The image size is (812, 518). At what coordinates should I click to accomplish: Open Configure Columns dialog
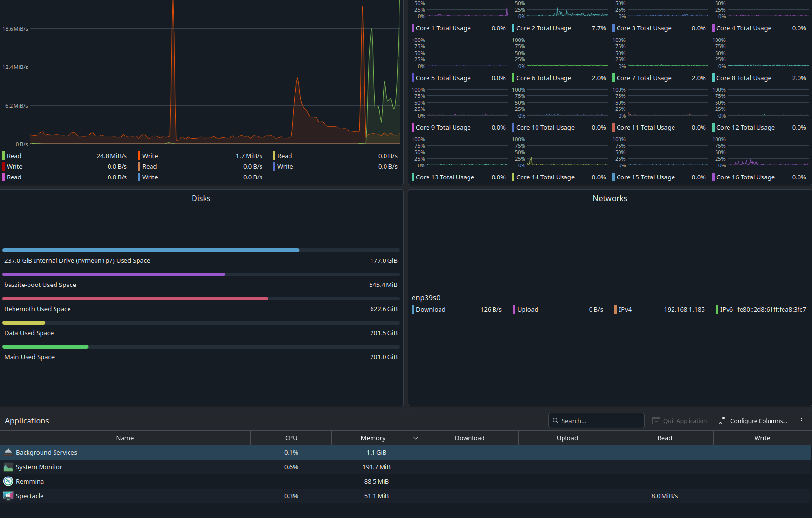pos(758,421)
